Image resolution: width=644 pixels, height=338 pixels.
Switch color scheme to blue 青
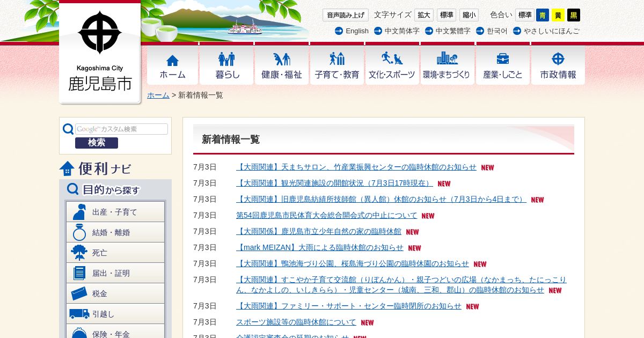click(x=543, y=15)
